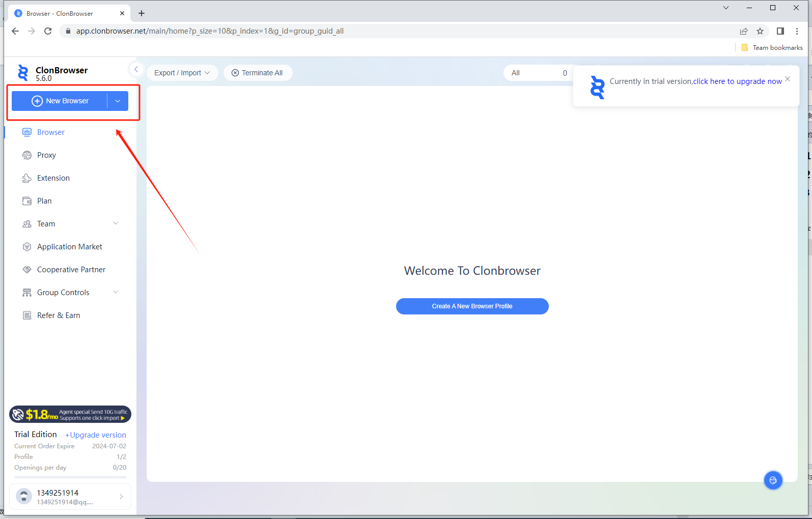Open the New Browser dropdown arrow
This screenshot has width=812, height=519.
[x=118, y=101]
